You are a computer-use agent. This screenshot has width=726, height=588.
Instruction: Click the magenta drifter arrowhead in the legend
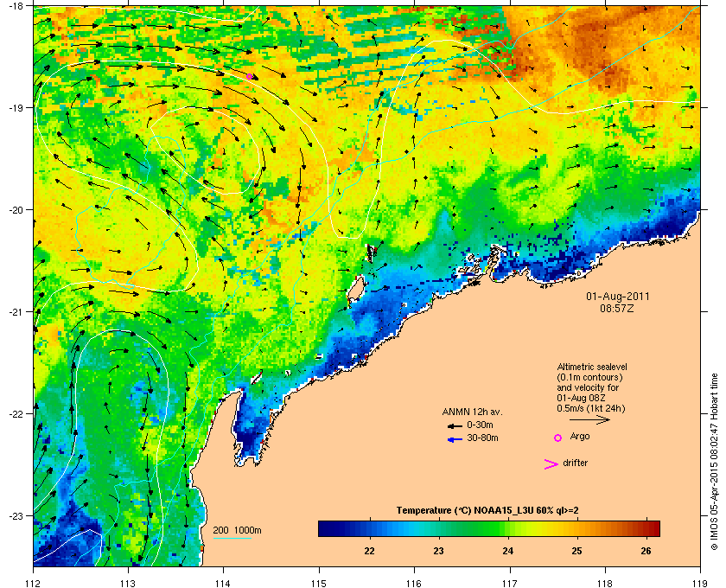[x=551, y=464]
